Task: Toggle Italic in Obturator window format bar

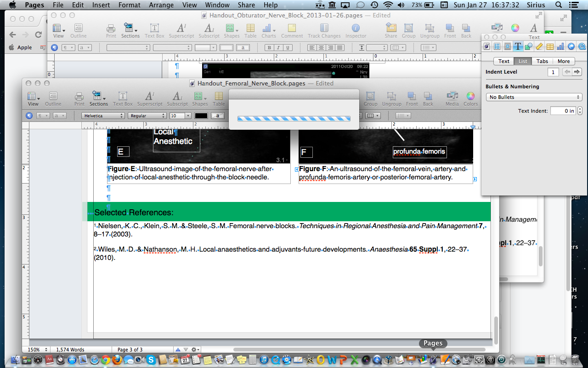Action: (x=278, y=47)
